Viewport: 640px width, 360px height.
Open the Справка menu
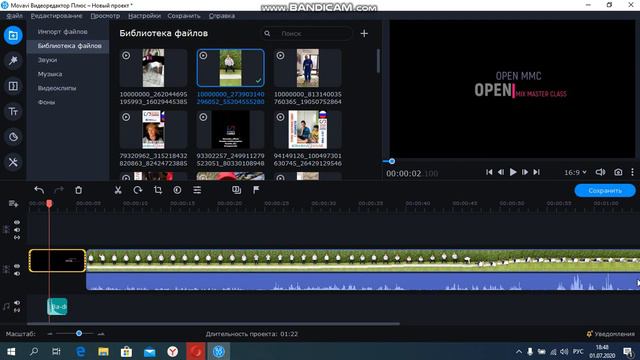[x=222, y=16]
